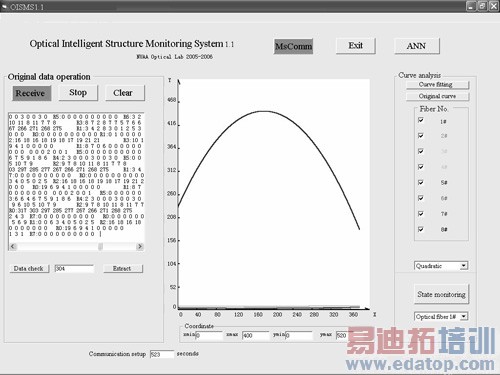Image resolution: width=500 pixels, height=375 pixels.
Task: Click the Communication setup seconds field
Action: click(x=162, y=354)
